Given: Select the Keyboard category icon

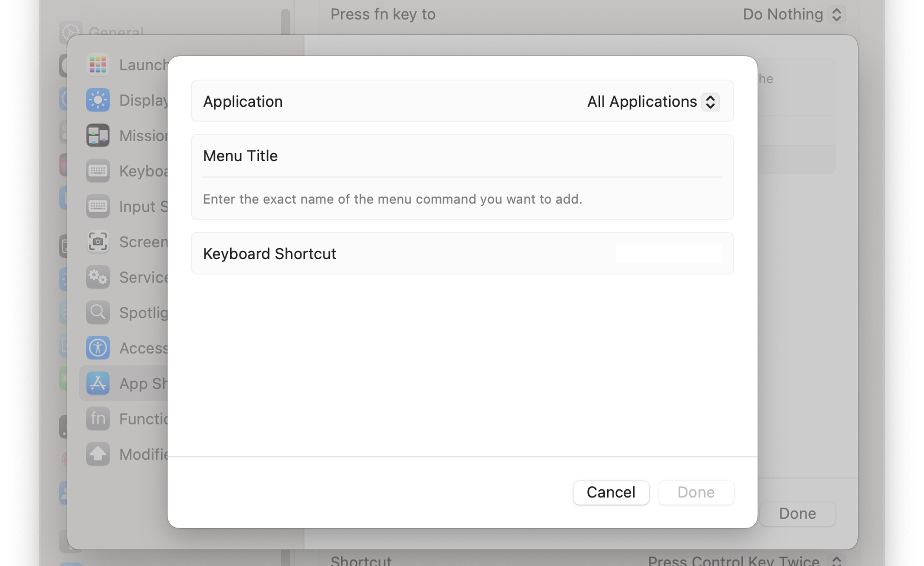Looking at the screenshot, I should 98,171.
